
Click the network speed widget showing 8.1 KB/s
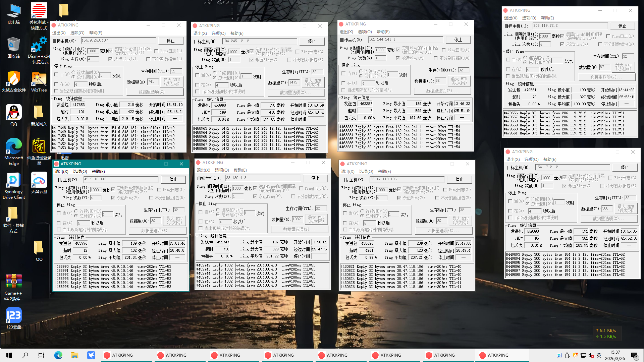(x=607, y=333)
